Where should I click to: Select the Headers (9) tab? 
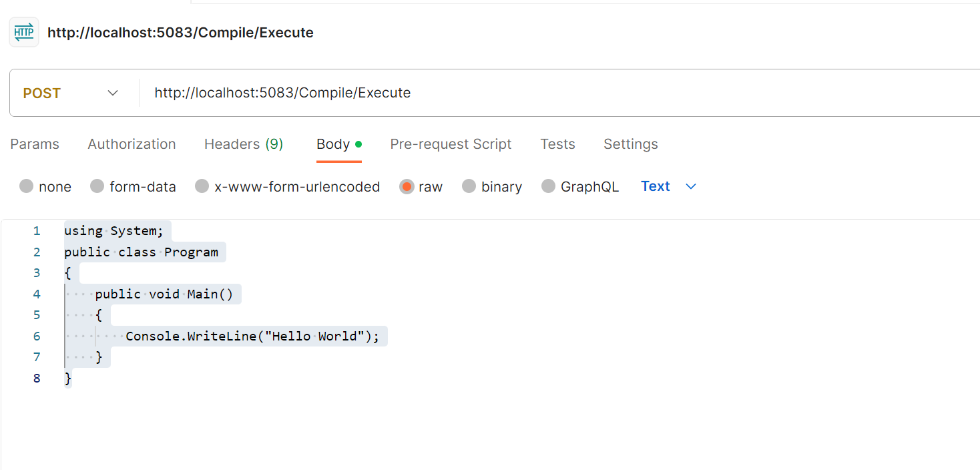[244, 144]
